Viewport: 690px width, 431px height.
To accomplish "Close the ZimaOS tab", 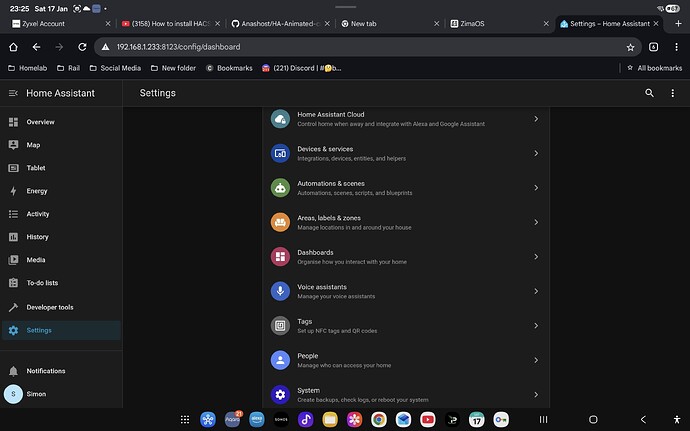I will coord(546,24).
